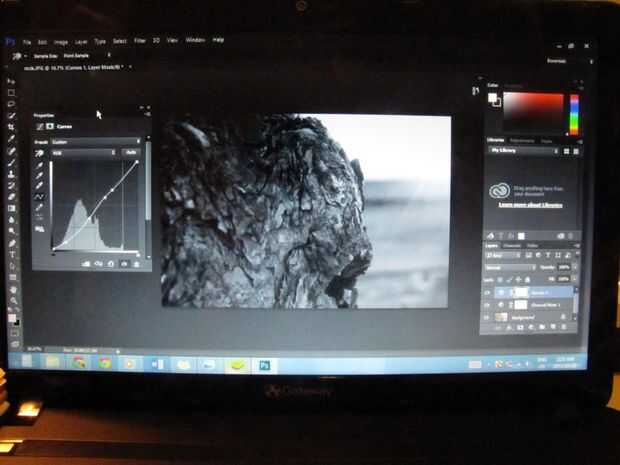Switch Libraries to grid view
The image size is (620, 465).
[567, 151]
